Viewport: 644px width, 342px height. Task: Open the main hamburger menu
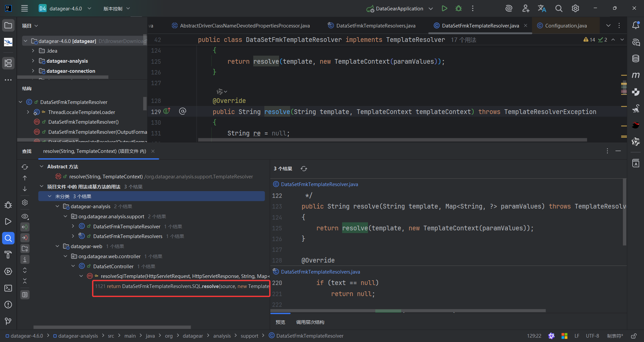(24, 8)
